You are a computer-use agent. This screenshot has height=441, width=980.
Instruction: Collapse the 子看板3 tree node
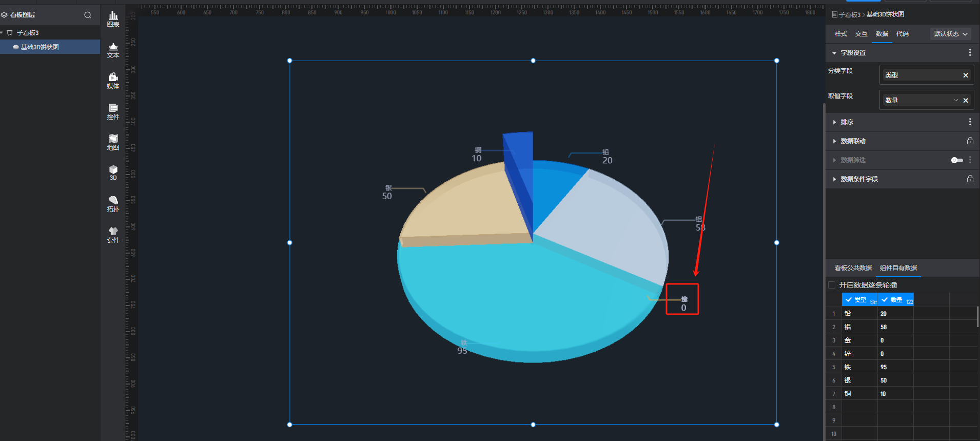[2, 32]
